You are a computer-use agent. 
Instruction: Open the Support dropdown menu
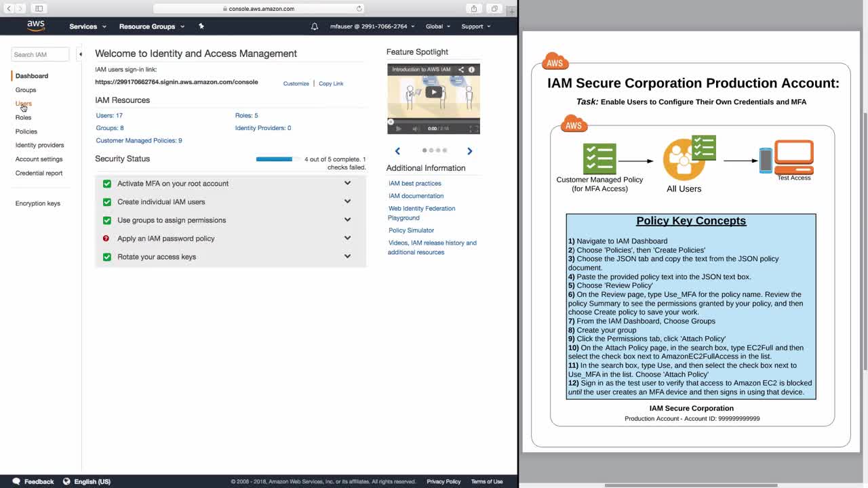(476, 26)
